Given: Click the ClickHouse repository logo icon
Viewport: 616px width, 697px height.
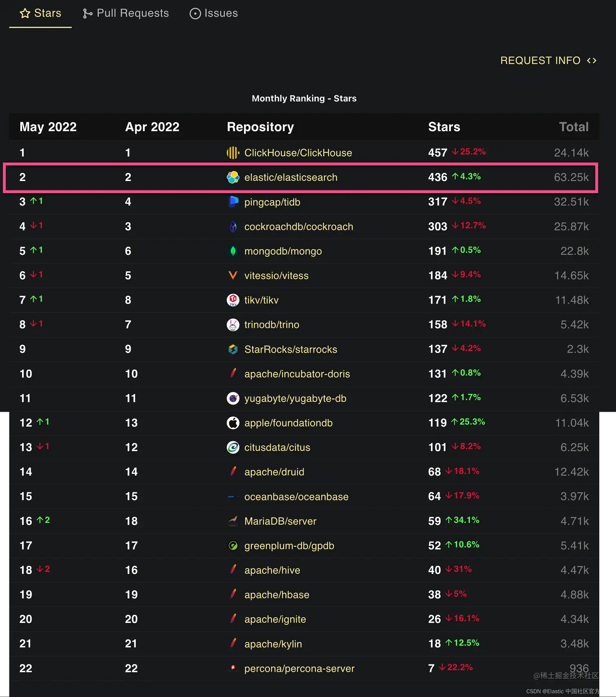Looking at the screenshot, I should [233, 153].
